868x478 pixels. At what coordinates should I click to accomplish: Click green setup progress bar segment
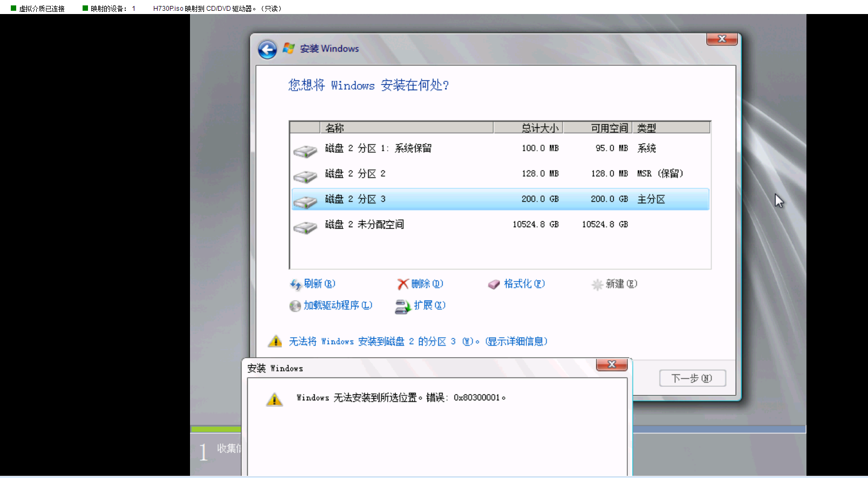pyautogui.click(x=216, y=429)
